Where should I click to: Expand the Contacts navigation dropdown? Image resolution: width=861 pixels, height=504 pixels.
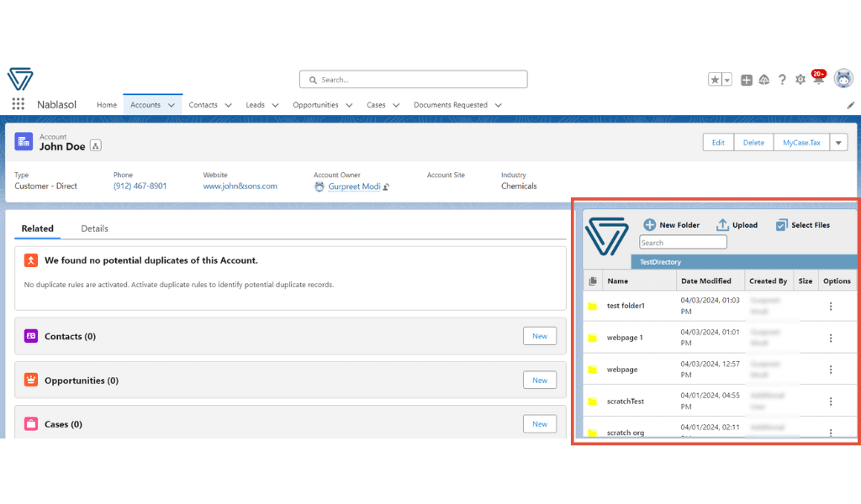click(228, 105)
